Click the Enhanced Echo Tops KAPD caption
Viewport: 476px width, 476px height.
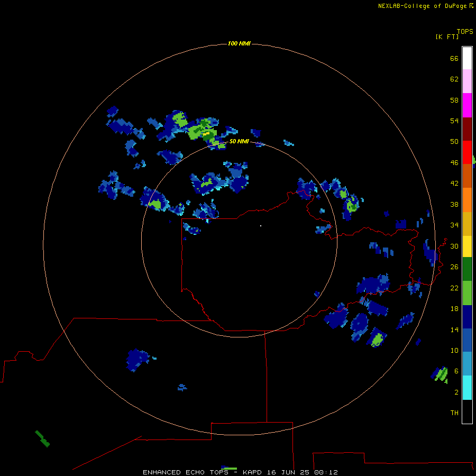(240, 472)
